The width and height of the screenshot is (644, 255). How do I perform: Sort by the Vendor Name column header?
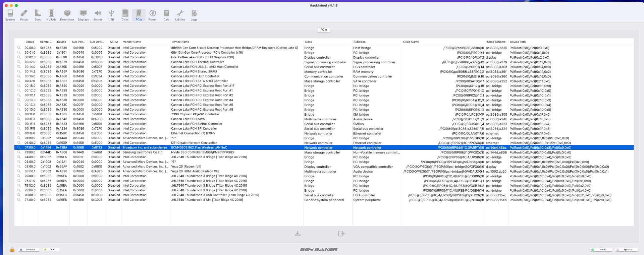coord(146,42)
